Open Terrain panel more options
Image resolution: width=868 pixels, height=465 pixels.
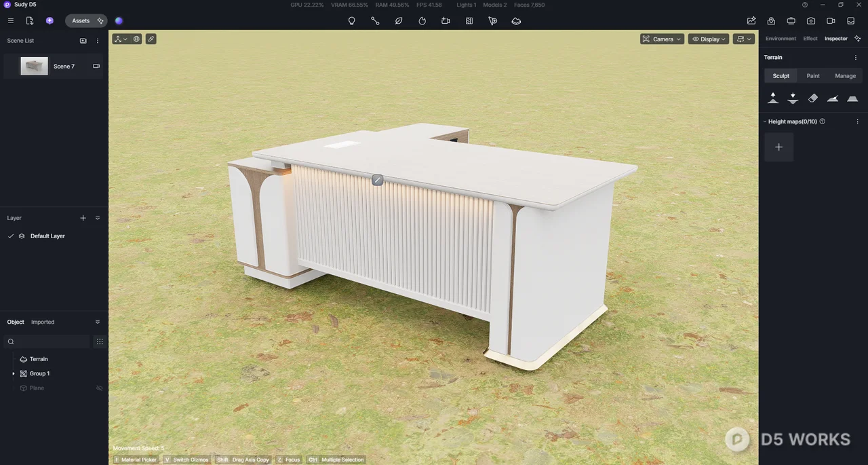[856, 58]
